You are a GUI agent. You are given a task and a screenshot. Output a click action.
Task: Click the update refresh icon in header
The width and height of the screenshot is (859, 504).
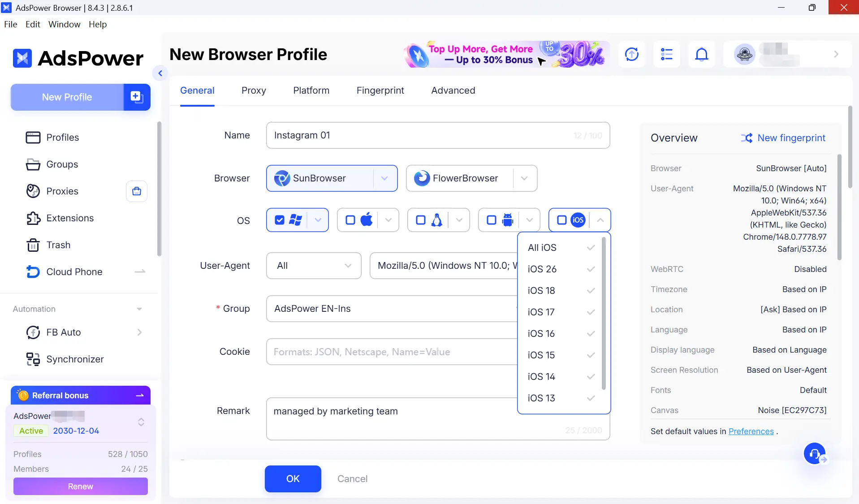pyautogui.click(x=632, y=54)
